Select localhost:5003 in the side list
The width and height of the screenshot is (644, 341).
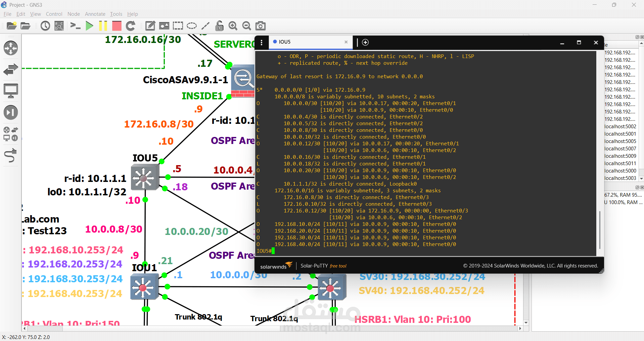tap(620, 178)
